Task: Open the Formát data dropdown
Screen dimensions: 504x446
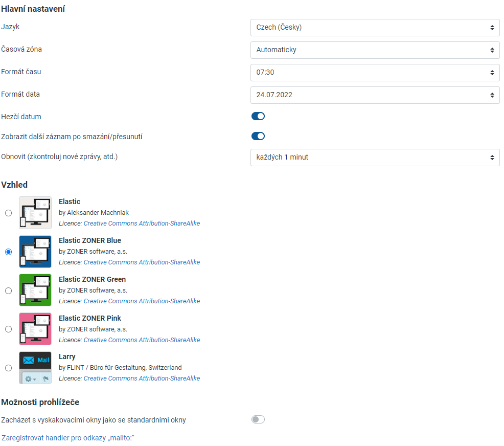Action: pos(375,95)
